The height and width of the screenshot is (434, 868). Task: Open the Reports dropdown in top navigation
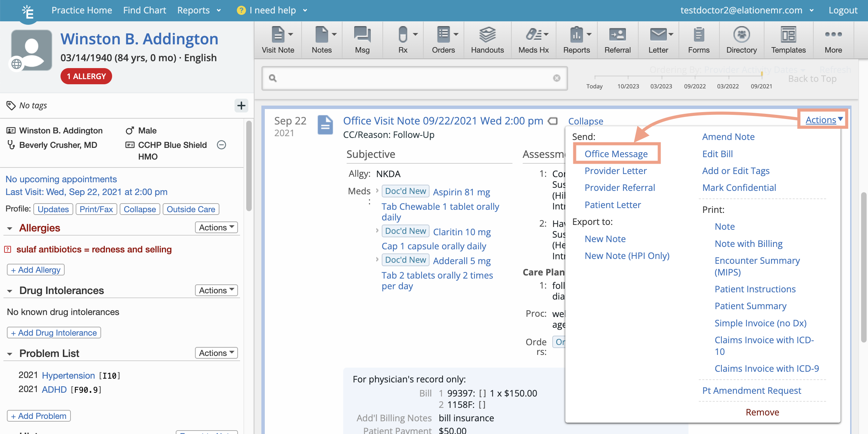199,10
